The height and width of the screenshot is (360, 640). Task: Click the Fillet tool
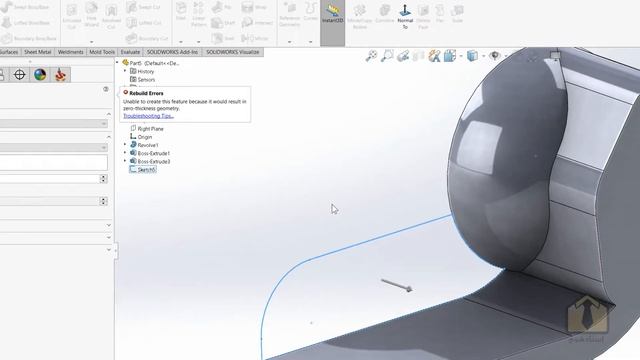pyautogui.click(x=181, y=11)
